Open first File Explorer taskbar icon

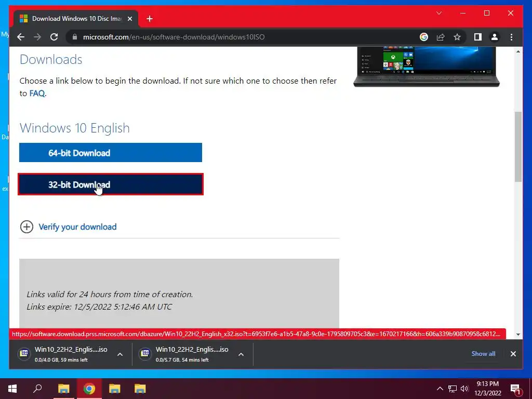[x=63, y=389]
